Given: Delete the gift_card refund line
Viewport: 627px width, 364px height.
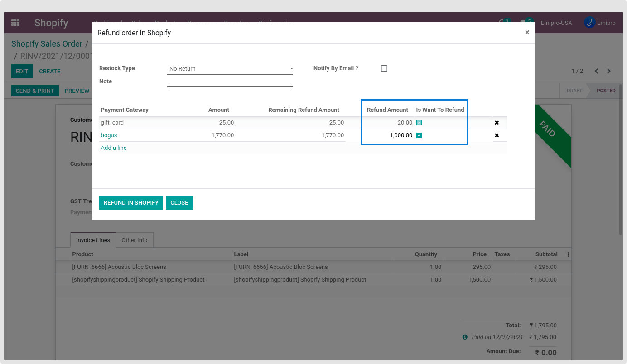Looking at the screenshot, I should [497, 123].
